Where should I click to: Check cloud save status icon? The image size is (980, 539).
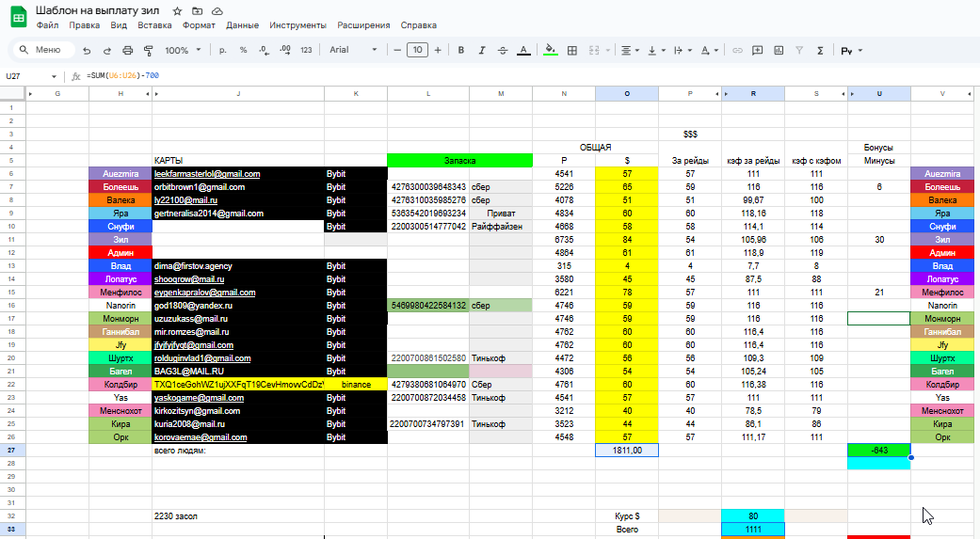(217, 11)
